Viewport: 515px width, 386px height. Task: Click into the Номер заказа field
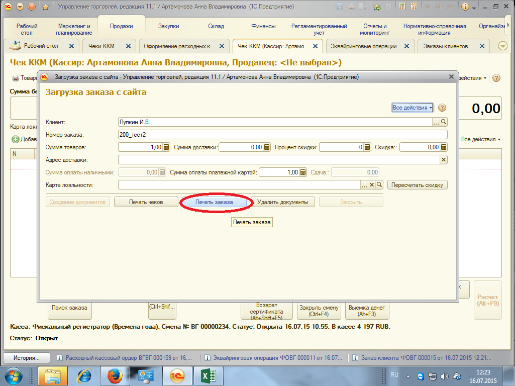click(x=283, y=135)
